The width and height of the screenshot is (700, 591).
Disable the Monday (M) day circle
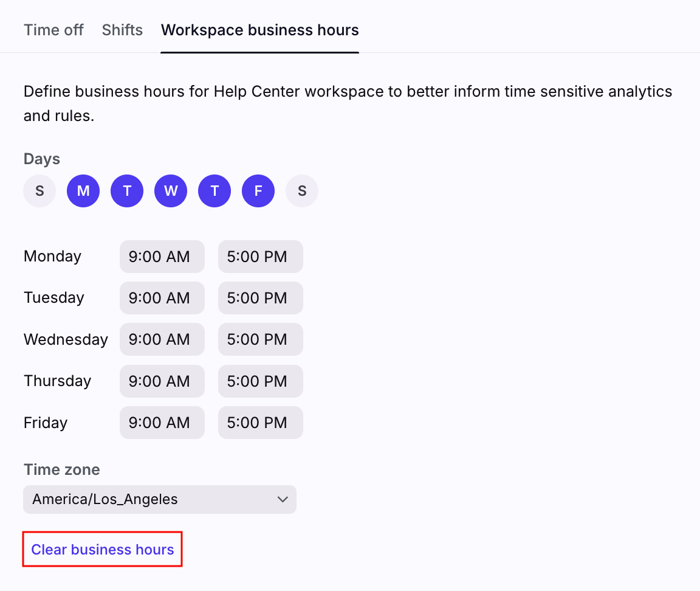(x=83, y=191)
